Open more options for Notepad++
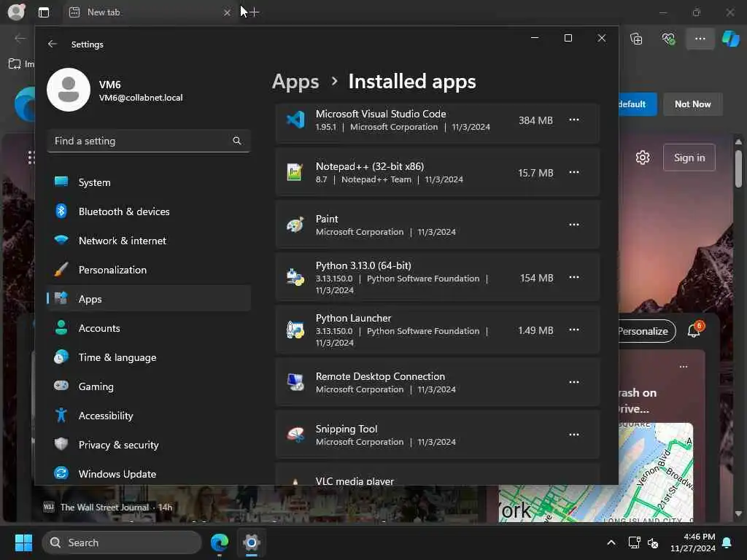 [574, 172]
